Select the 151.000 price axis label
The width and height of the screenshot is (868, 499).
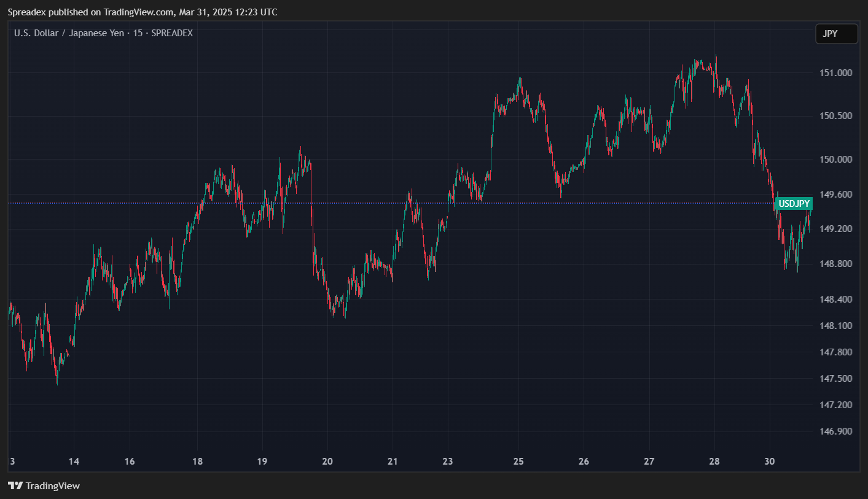coord(836,73)
